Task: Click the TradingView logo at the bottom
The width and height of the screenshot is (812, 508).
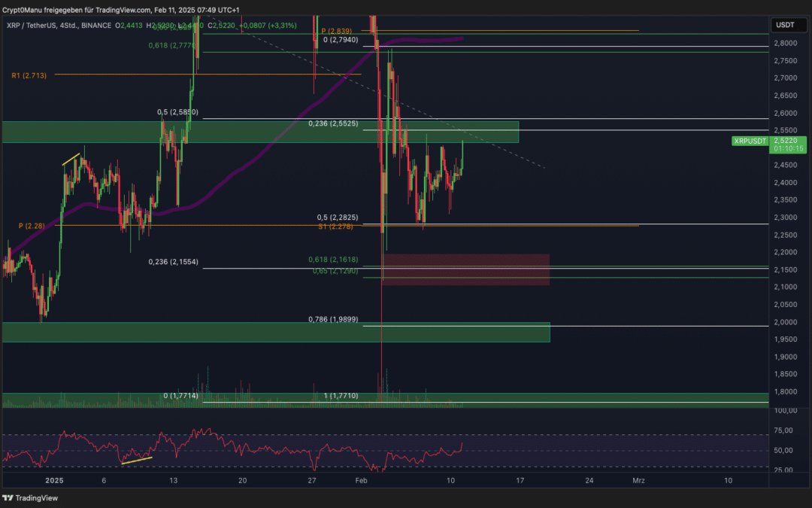Action: point(30,498)
